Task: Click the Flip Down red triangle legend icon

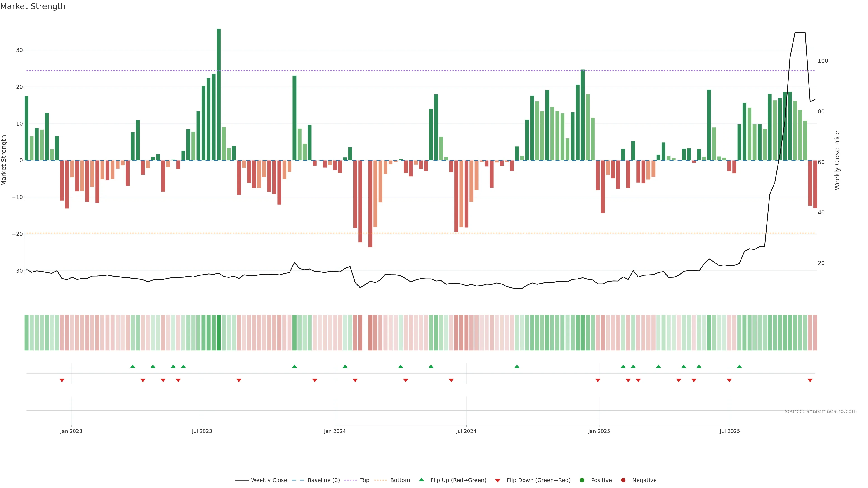Action: point(498,481)
